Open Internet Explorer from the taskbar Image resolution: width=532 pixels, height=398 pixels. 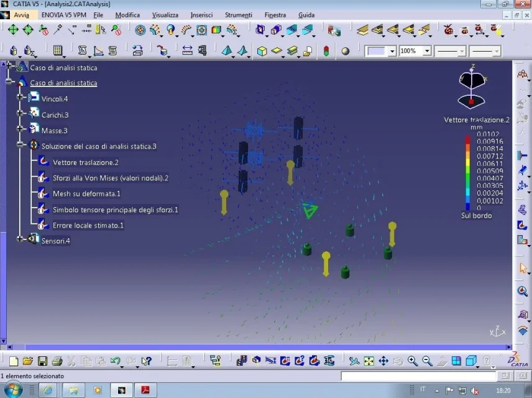pyautogui.click(x=48, y=390)
